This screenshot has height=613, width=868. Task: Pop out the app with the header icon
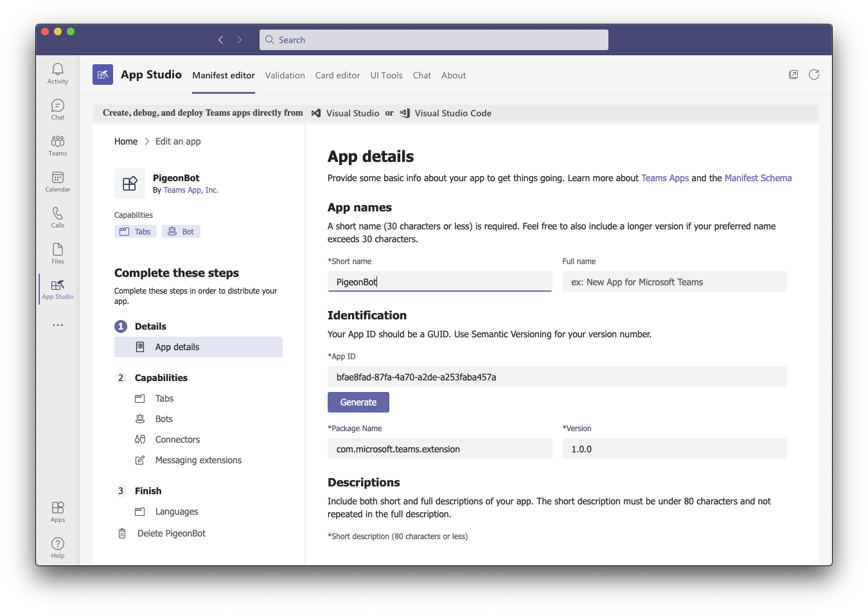[x=793, y=75]
